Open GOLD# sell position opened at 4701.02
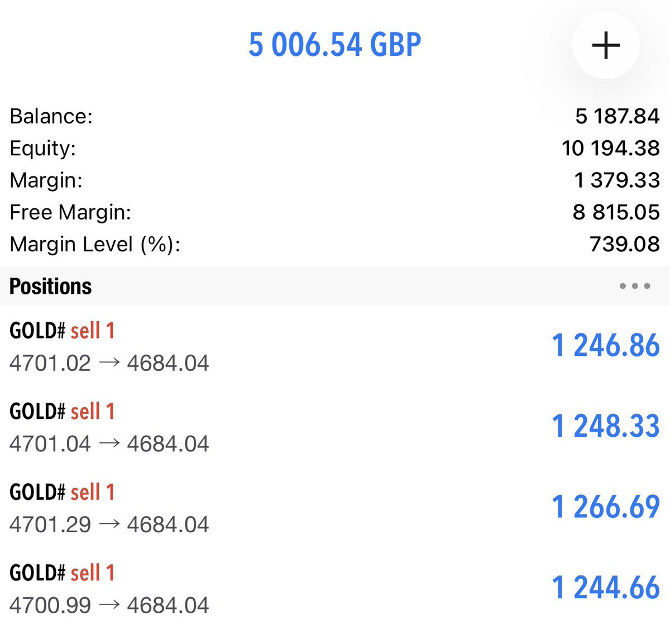Viewport: 670px width, 644px height. coord(335,346)
